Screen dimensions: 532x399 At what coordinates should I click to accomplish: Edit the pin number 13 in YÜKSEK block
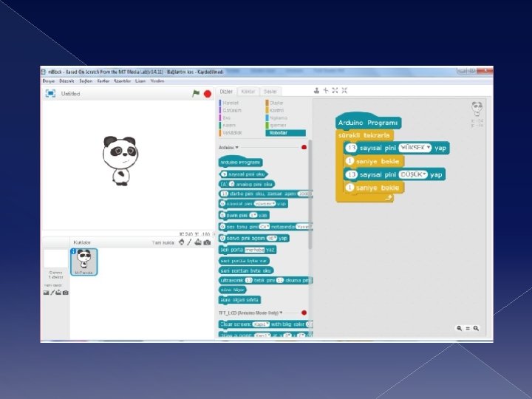click(x=352, y=148)
